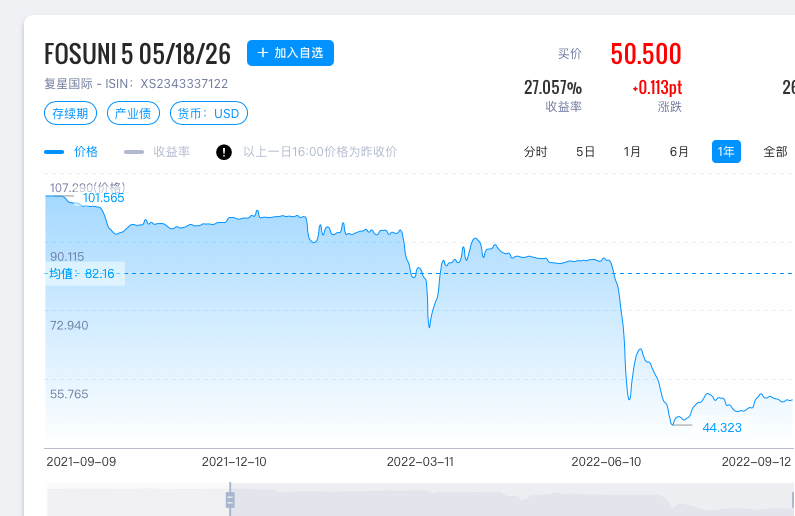Screen dimensions: 795x516
Task: Switch chart range to 分时
Action: point(536,152)
